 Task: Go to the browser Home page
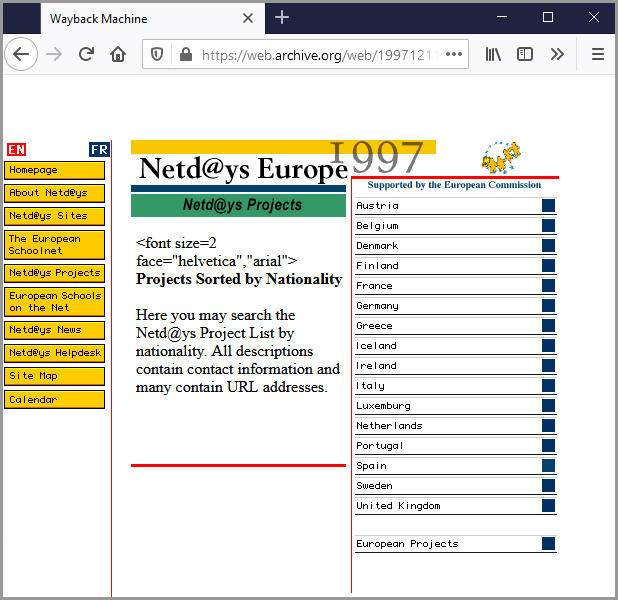118,54
